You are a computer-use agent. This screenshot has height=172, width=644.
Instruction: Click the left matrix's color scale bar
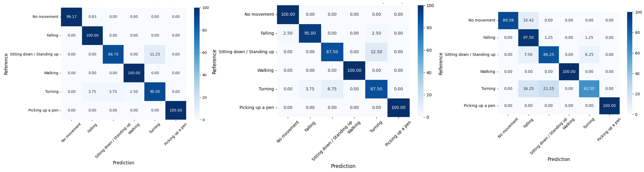click(197, 64)
